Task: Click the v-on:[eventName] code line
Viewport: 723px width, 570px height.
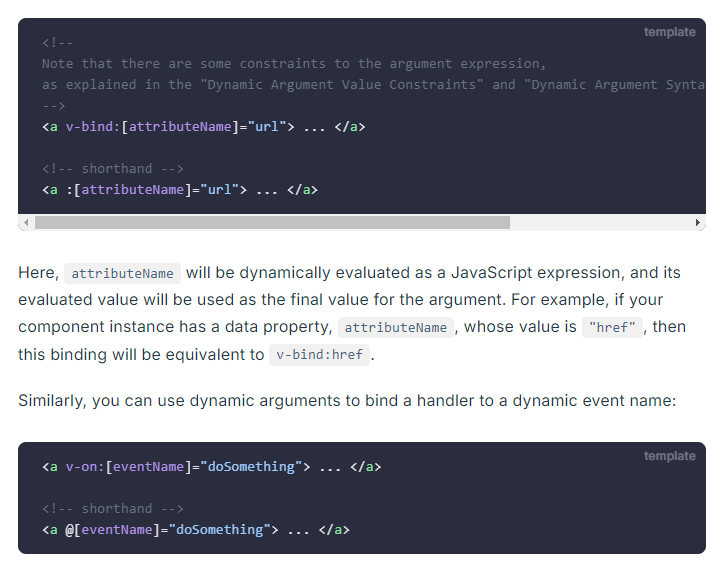Action: [212, 467]
